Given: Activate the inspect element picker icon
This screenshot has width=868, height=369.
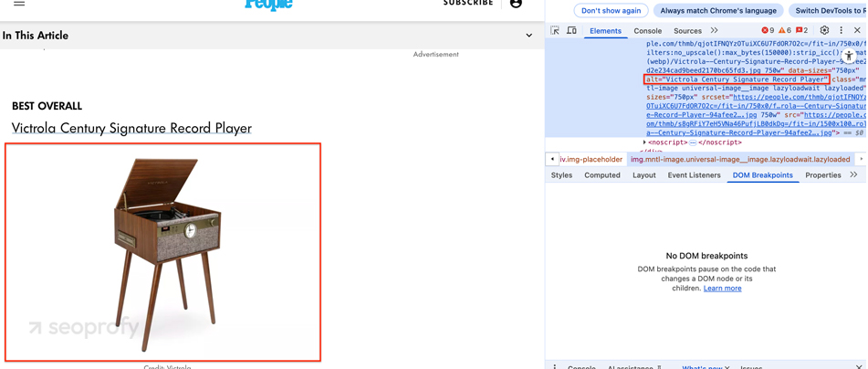Looking at the screenshot, I should click(555, 30).
